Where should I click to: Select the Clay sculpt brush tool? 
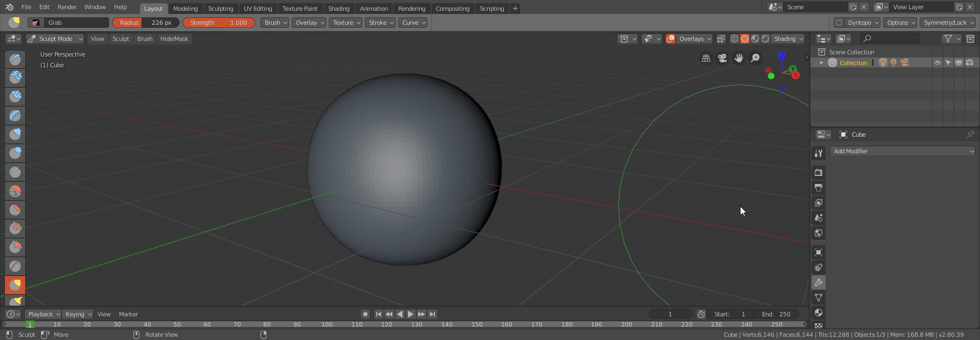(15, 78)
